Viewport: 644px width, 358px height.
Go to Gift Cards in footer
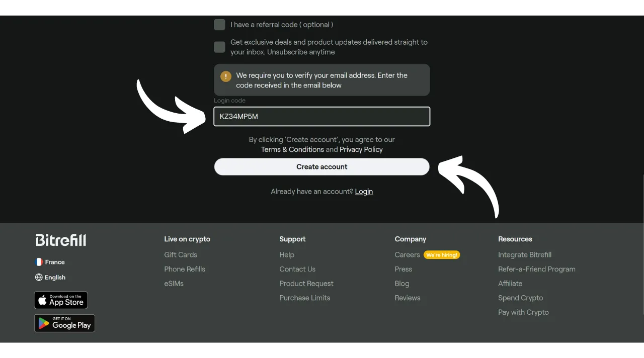point(180,255)
